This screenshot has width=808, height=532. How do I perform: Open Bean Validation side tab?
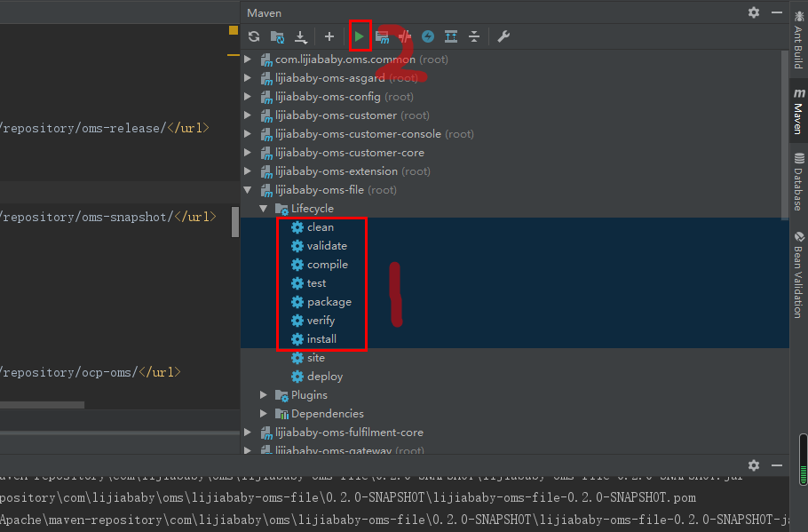coord(799,274)
